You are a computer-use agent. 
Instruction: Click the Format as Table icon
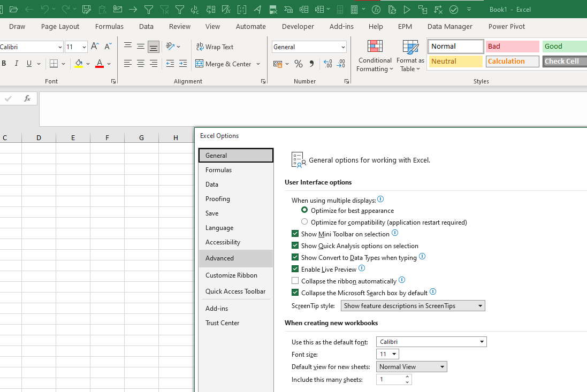click(410, 56)
